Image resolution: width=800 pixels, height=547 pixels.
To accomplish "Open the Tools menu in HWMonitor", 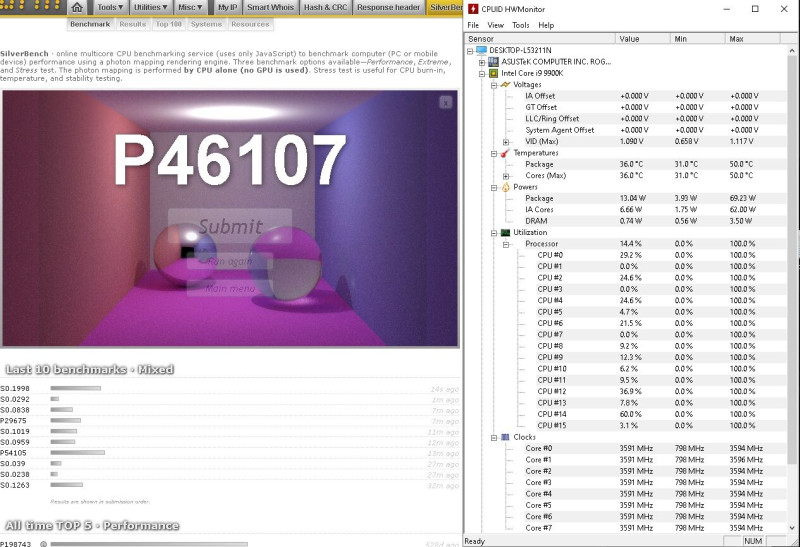I will [x=520, y=25].
